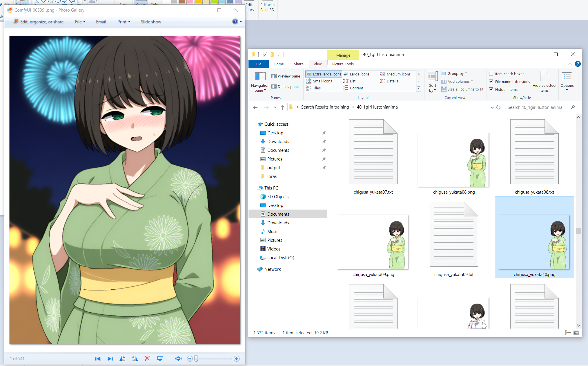The width and height of the screenshot is (588, 366).
Task: Choose Large icons layout
Action: [x=356, y=74]
